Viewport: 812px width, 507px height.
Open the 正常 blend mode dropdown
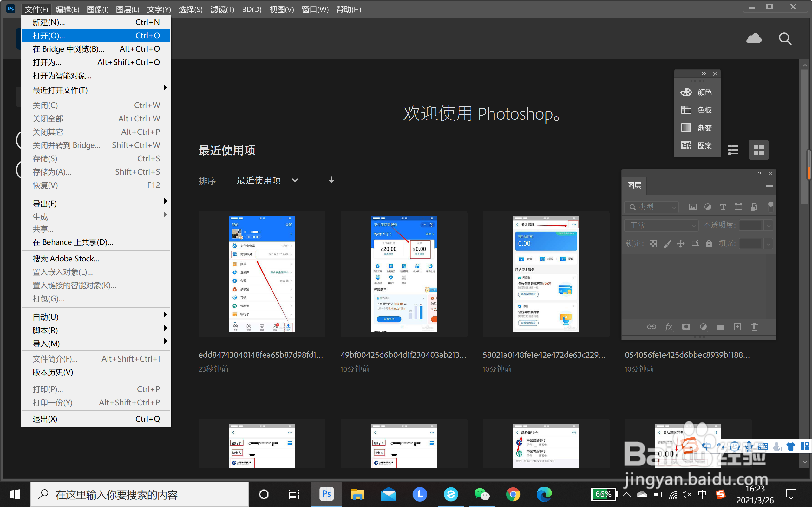tap(660, 225)
